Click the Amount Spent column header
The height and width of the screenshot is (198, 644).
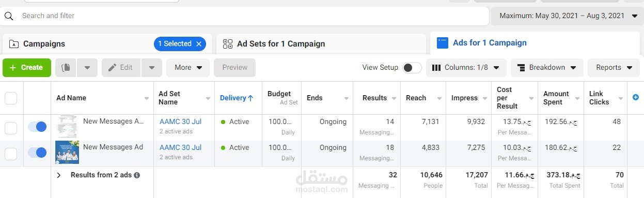556,98
